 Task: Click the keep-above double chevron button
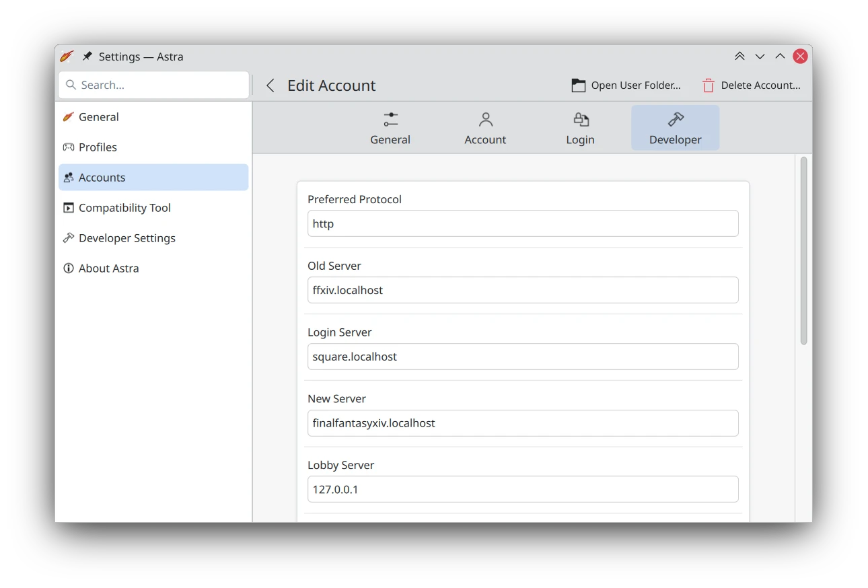coord(739,57)
